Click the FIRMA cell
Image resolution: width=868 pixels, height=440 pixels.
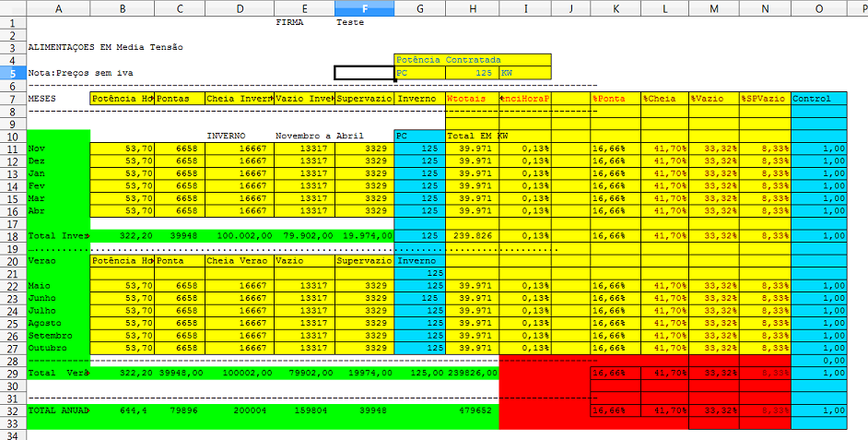click(x=289, y=22)
